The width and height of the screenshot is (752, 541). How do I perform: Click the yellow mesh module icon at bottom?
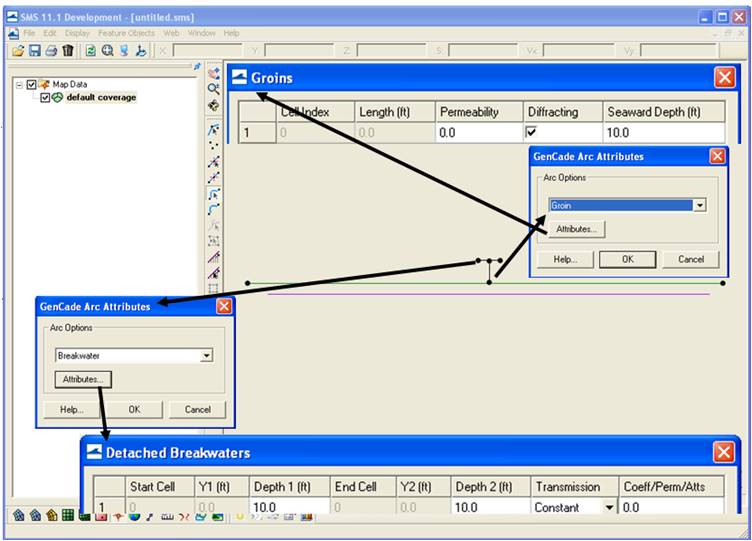pos(52,515)
